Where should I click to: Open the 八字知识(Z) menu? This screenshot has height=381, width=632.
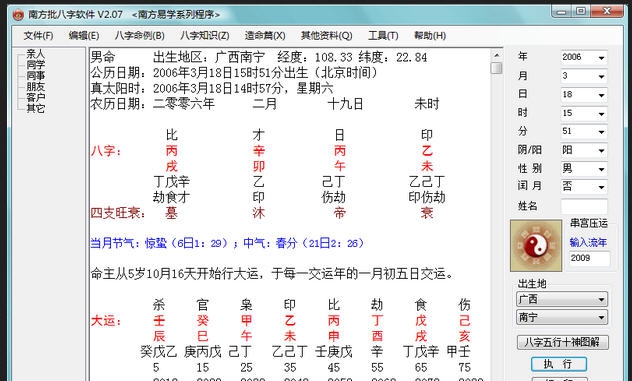tap(205, 35)
